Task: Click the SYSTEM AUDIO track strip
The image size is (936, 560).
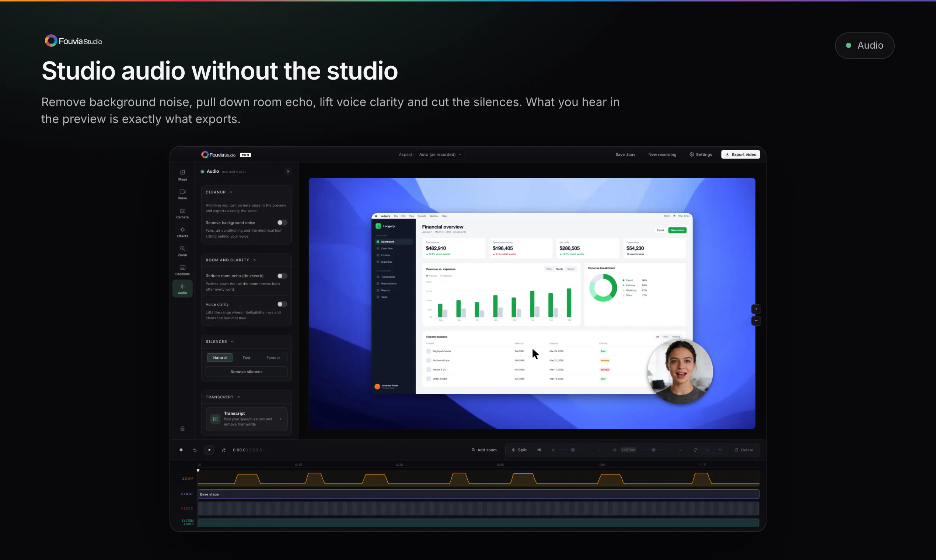Action: click(479, 523)
